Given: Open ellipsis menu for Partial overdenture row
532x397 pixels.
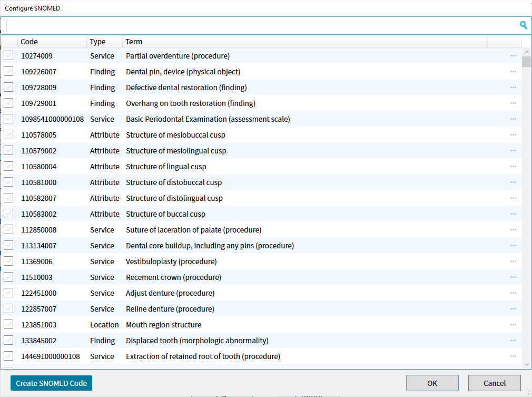Looking at the screenshot, I should click(x=513, y=56).
